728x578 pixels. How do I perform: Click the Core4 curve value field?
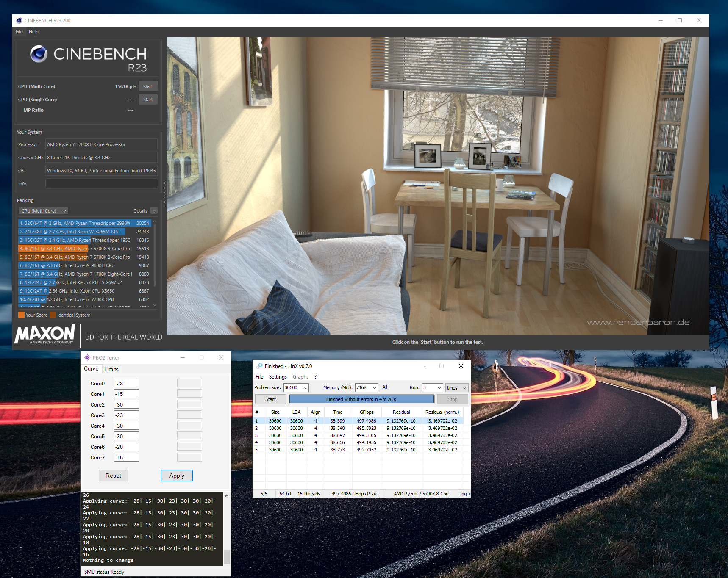pyautogui.click(x=126, y=426)
